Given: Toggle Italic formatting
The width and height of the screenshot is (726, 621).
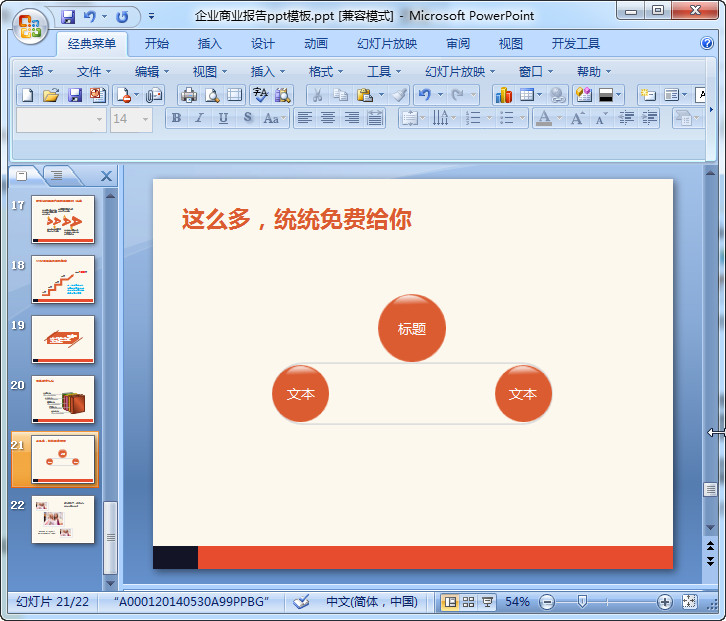Looking at the screenshot, I should point(200,119).
